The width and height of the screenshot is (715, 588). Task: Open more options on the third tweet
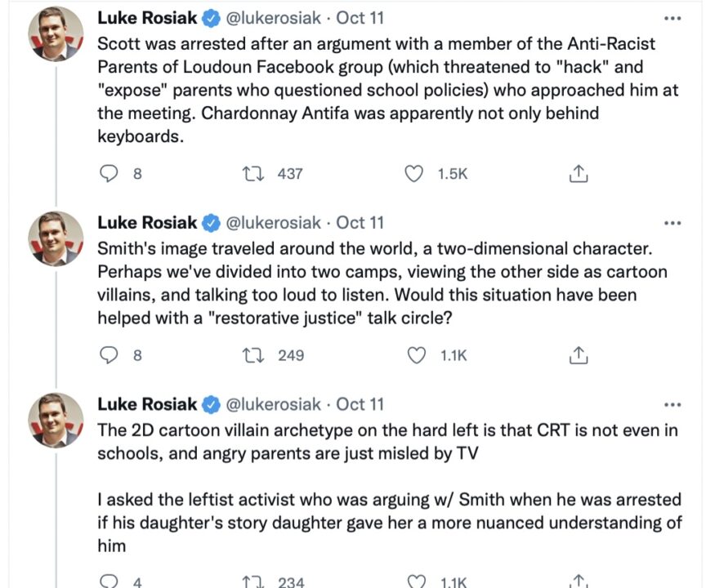click(x=672, y=404)
